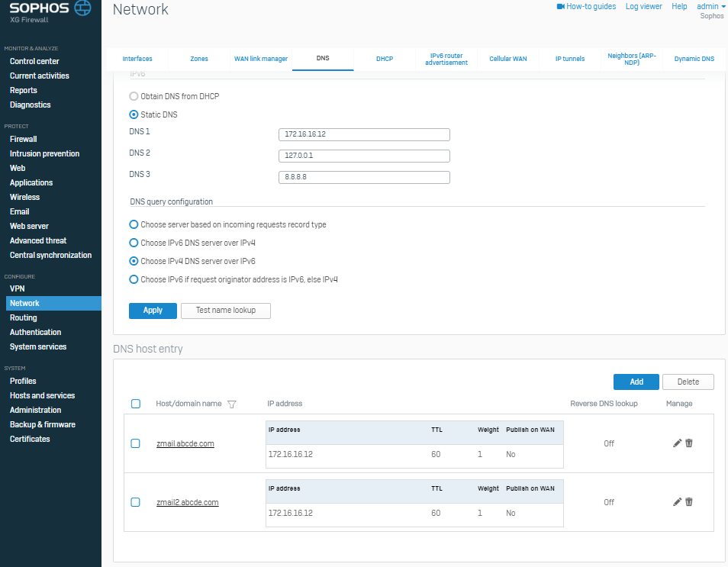Image resolution: width=728 pixels, height=567 pixels.
Task: Open Backup & firmware in sidebar
Action: tap(42, 424)
